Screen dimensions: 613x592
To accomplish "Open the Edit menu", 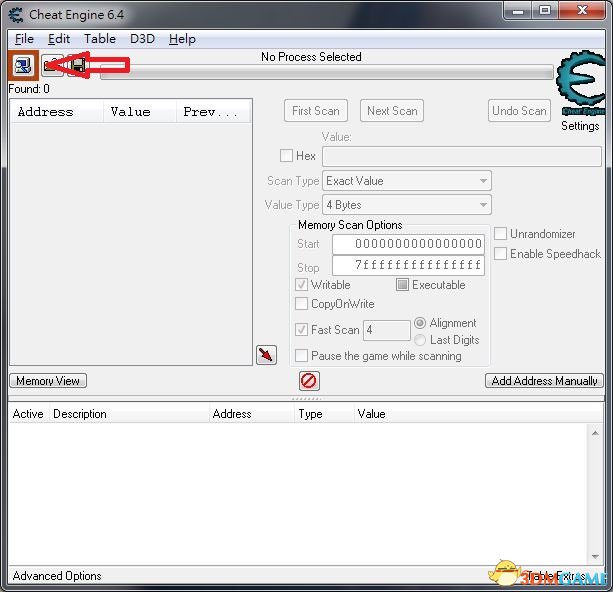I will [x=59, y=39].
